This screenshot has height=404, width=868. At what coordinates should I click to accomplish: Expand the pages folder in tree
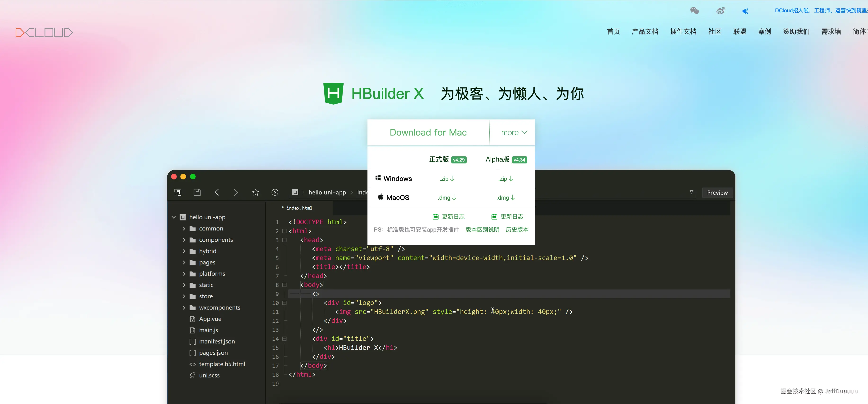184,262
